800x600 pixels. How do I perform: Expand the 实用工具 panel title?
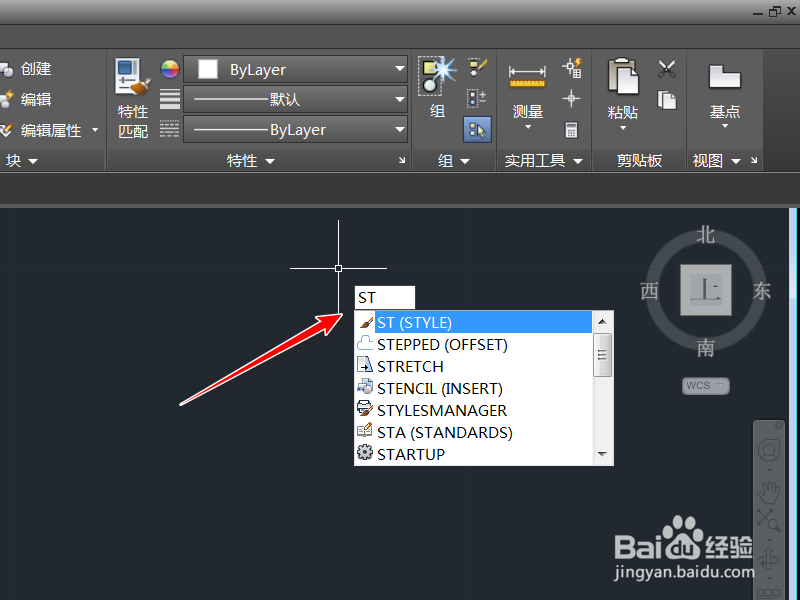pos(543,161)
